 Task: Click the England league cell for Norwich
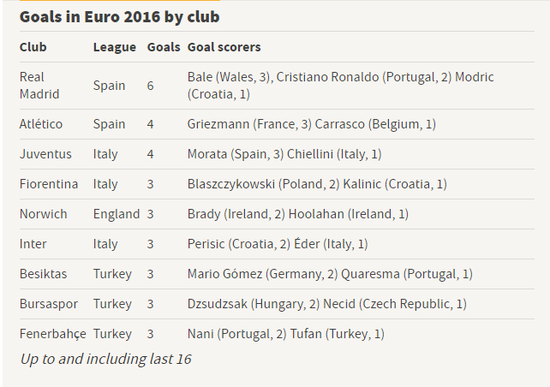pos(116,214)
